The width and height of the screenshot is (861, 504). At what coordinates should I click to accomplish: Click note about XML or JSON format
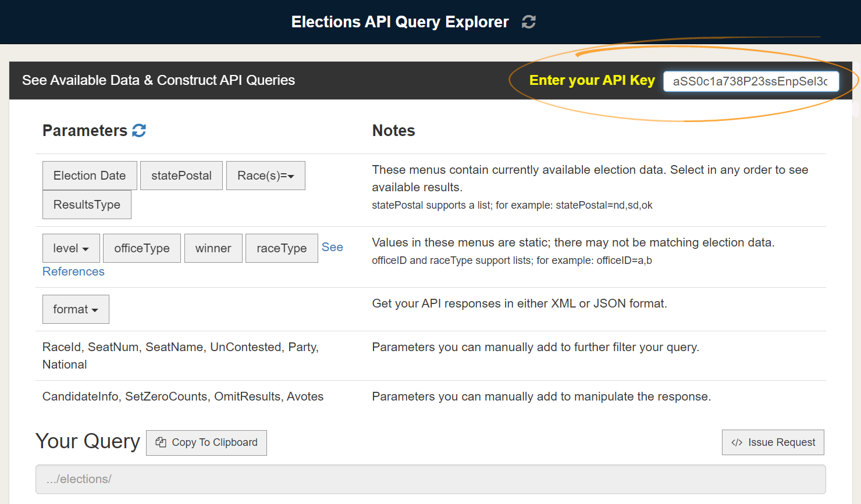point(520,303)
